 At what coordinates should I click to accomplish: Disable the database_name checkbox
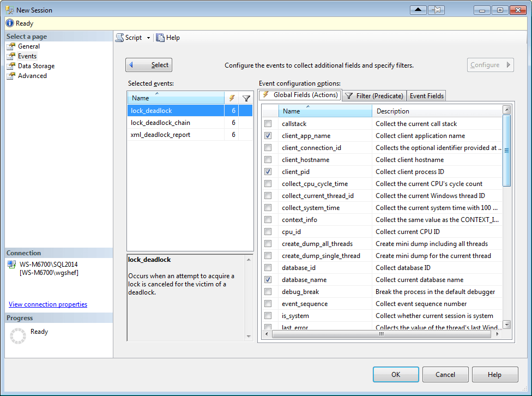pos(268,279)
